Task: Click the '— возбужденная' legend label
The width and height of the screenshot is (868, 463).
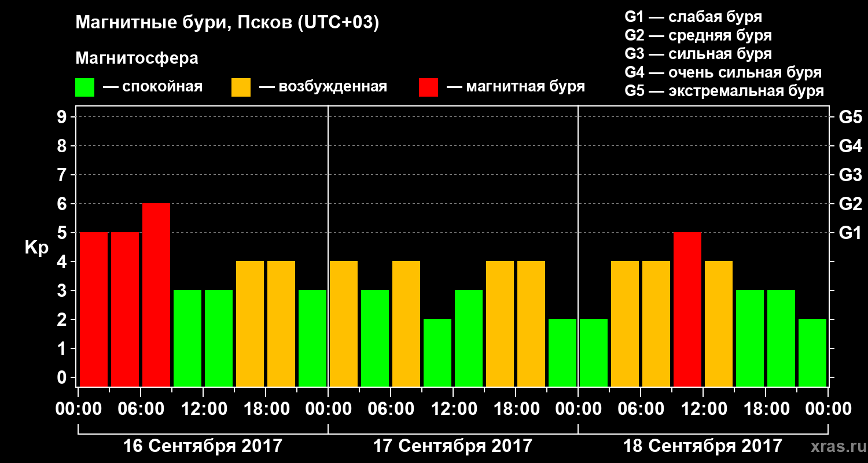Action: (x=323, y=87)
